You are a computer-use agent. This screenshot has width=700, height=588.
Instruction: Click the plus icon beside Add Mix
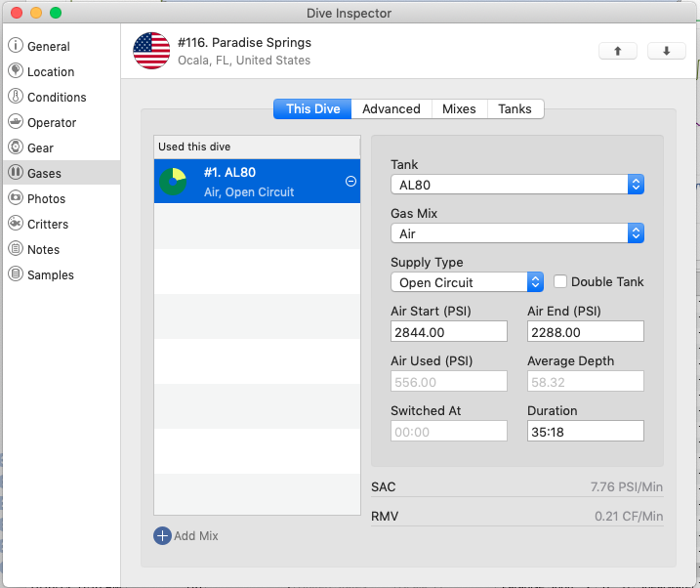(x=162, y=535)
